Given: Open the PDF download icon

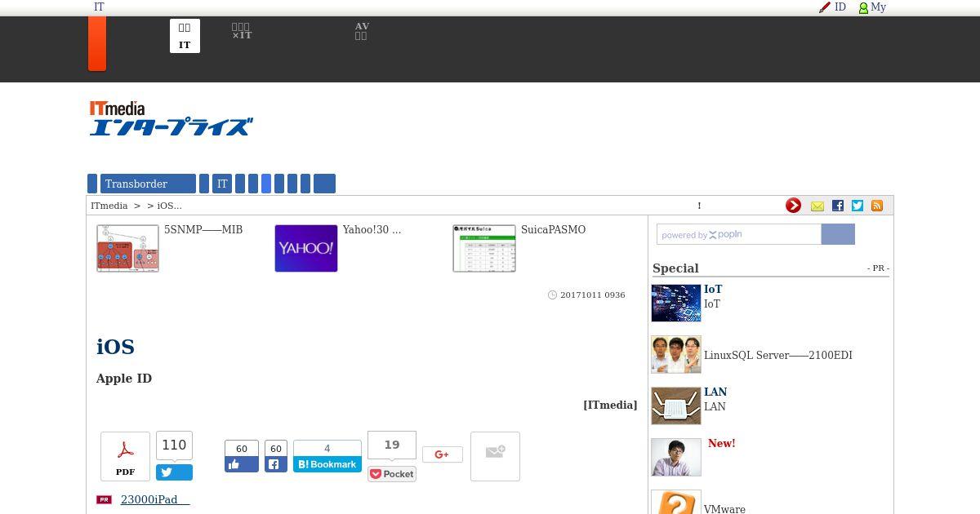Looking at the screenshot, I should tap(125, 456).
